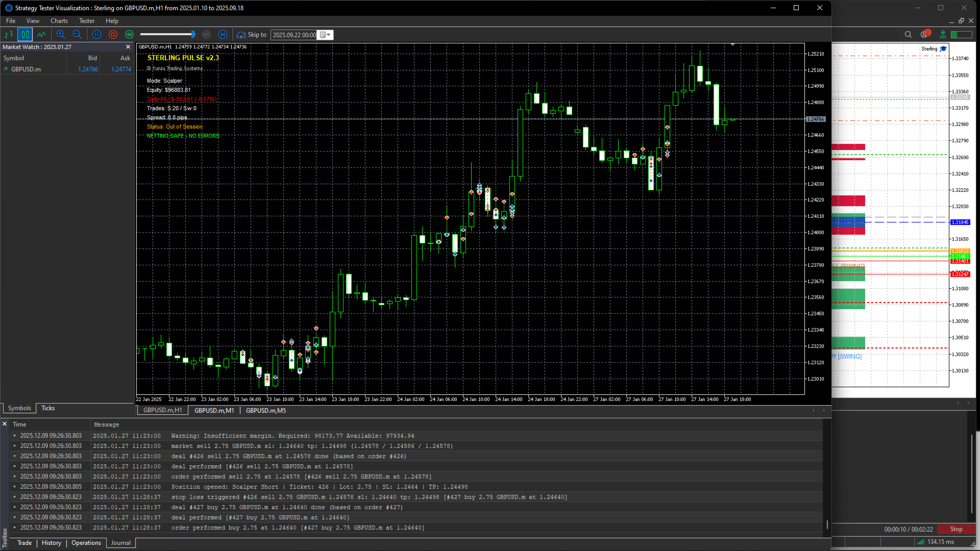Select candlestick chart mode

coord(25,35)
